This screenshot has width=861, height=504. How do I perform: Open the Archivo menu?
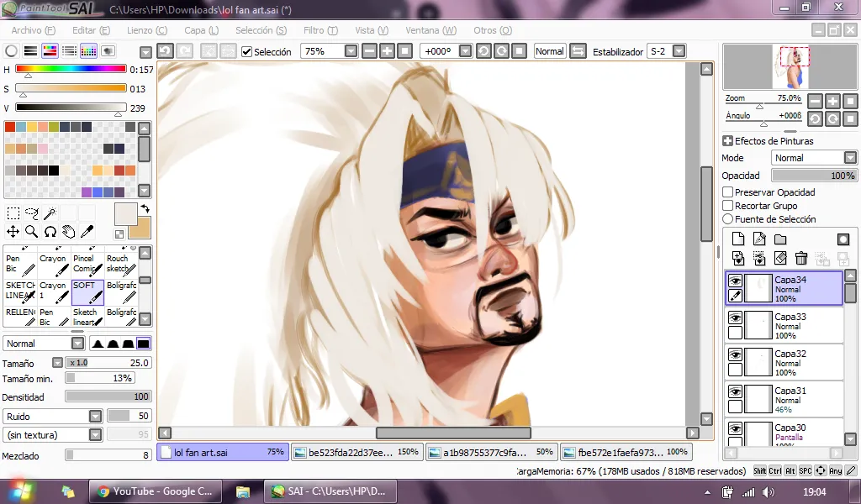click(33, 30)
